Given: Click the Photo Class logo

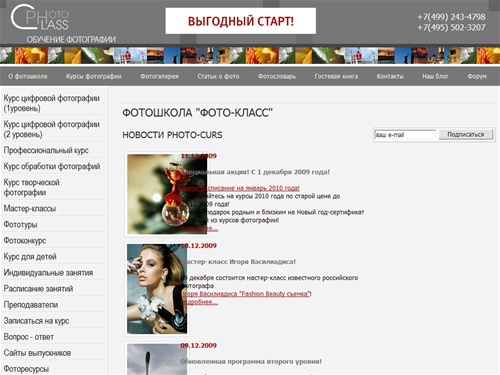Looking at the screenshot, I should click(x=40, y=17).
